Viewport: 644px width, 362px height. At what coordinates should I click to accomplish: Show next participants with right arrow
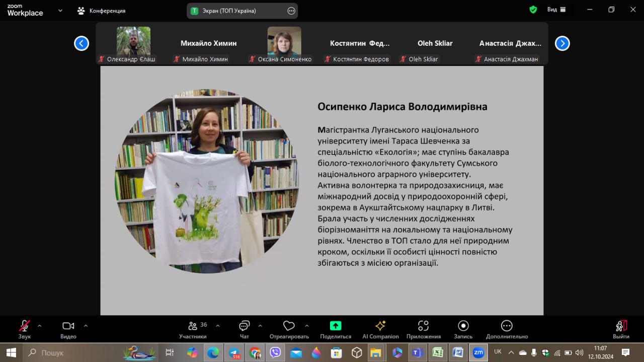point(562,43)
